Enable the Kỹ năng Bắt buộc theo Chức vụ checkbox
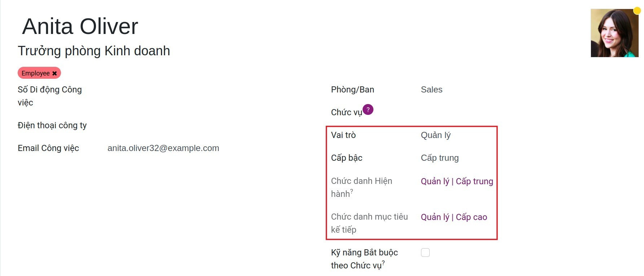The image size is (644, 276). (425, 253)
